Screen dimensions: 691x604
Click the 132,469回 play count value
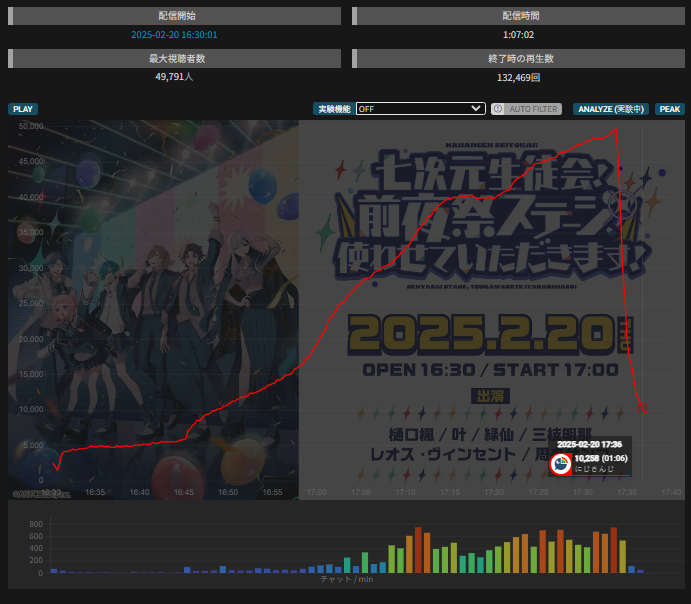pos(518,78)
